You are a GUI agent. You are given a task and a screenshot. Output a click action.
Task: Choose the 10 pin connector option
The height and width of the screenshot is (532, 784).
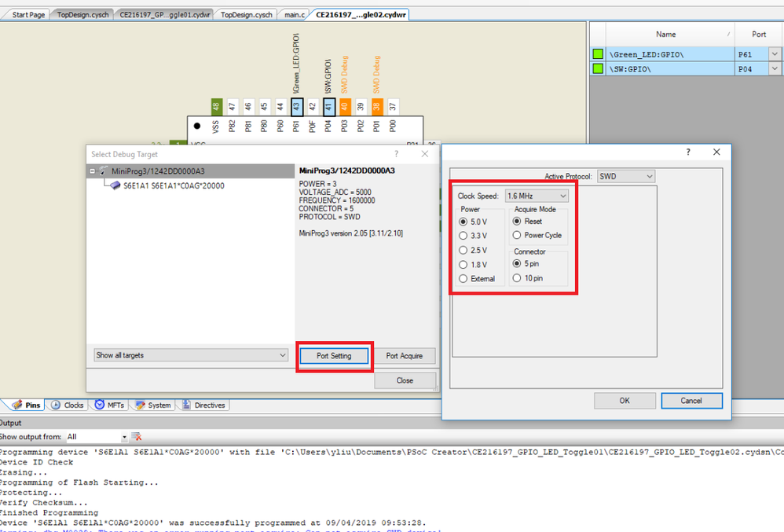[x=517, y=277]
